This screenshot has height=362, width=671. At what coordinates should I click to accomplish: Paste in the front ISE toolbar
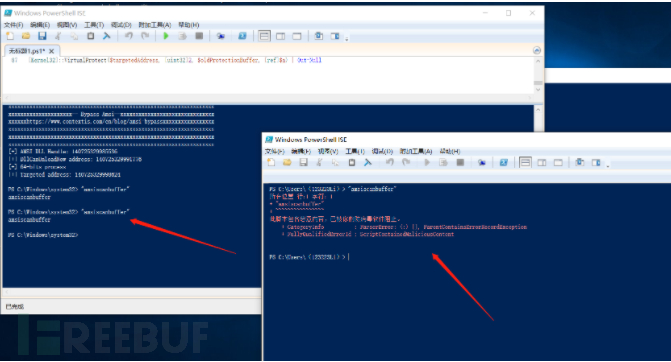point(351,162)
